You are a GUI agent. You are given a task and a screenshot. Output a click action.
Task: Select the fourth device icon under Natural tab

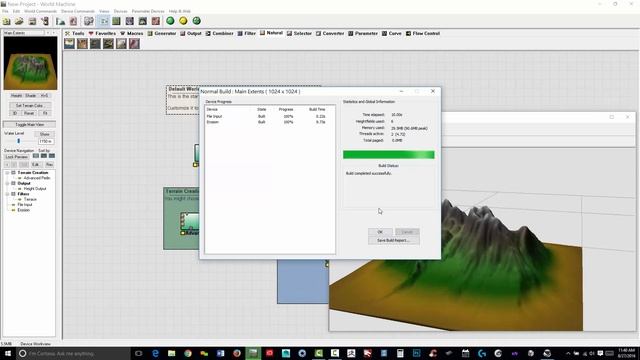pos(109,43)
